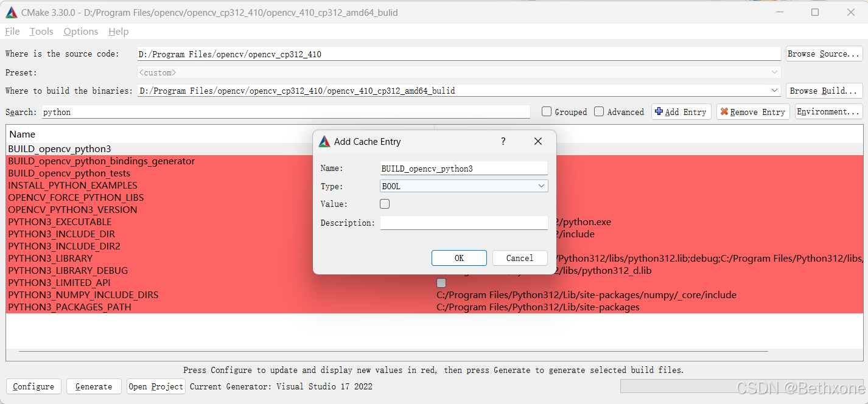Click the Press Configure to update hint text
The height and width of the screenshot is (404, 868).
[433, 370]
